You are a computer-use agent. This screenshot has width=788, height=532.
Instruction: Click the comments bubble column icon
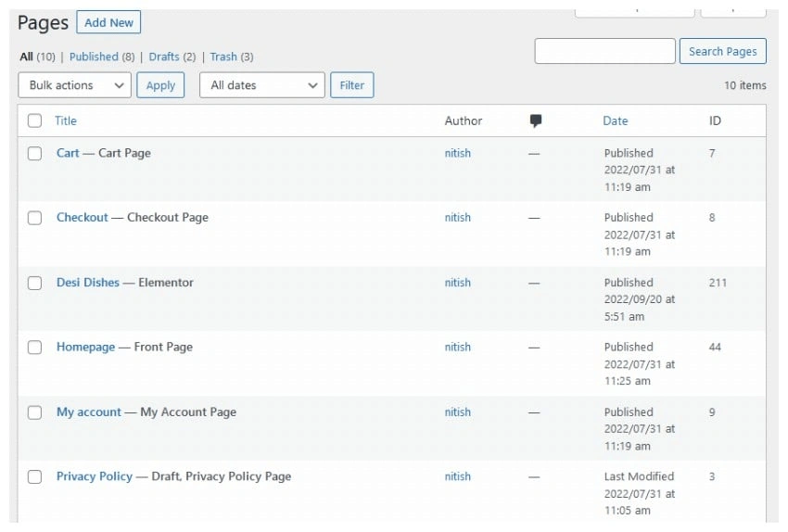[536, 120]
